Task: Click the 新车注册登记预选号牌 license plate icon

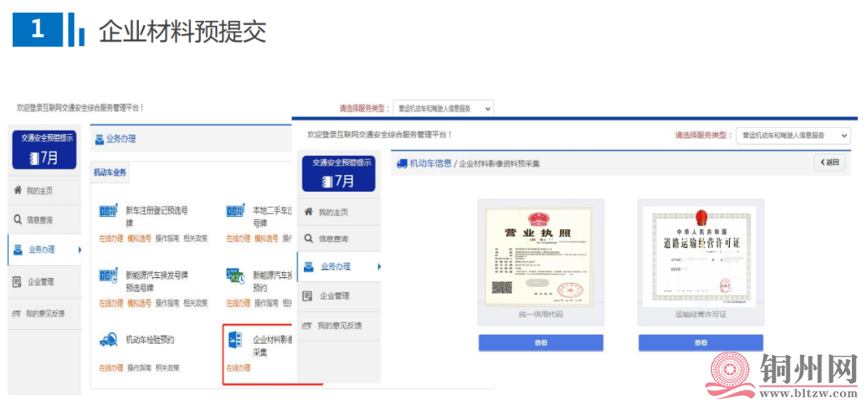Action: pyautogui.click(x=108, y=211)
